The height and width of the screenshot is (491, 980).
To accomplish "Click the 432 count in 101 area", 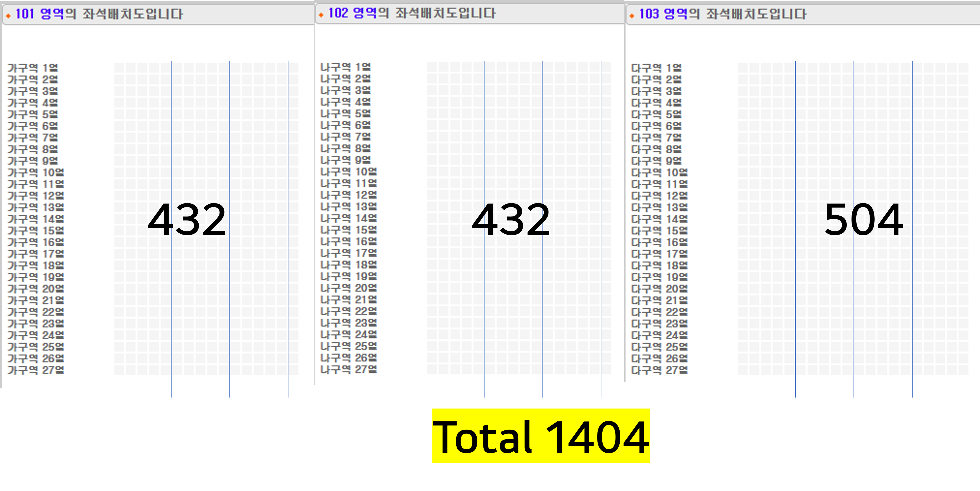I will click(187, 220).
